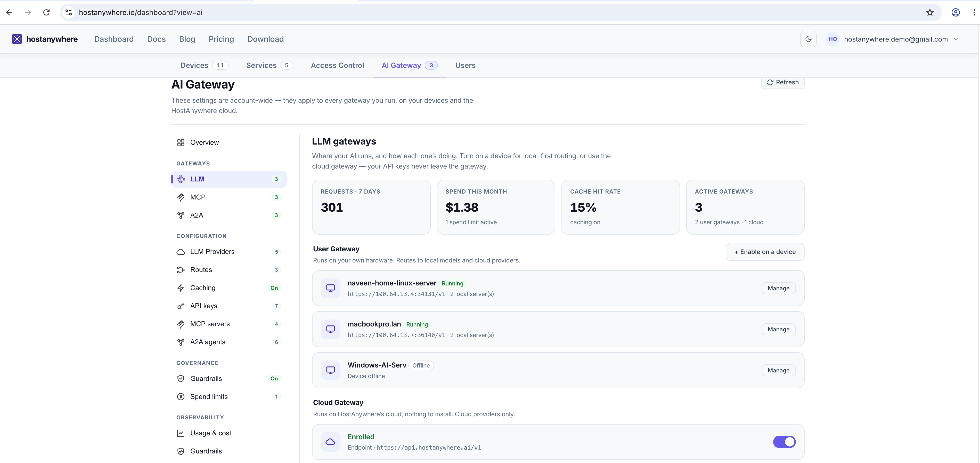Manage macbookpro.lan gateway
Viewport: 980px width, 463px height.
778,329
